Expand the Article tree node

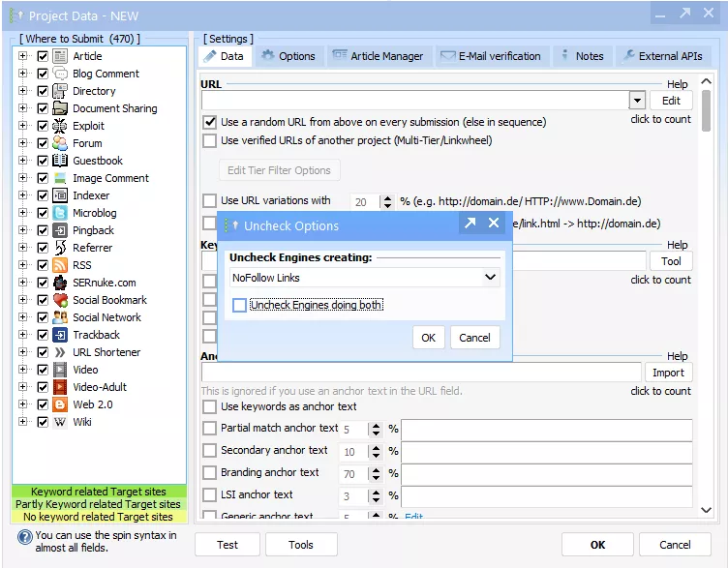pyautogui.click(x=22, y=56)
